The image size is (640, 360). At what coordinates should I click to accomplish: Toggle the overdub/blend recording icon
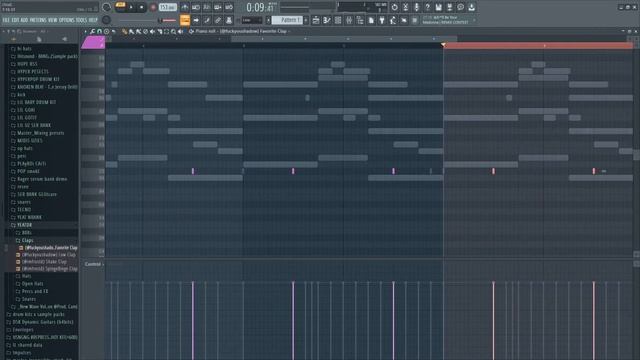(x=218, y=7)
